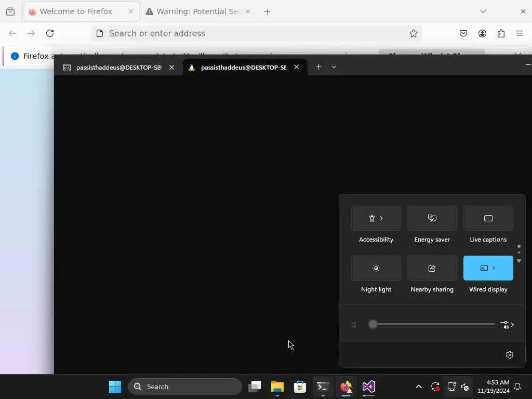This screenshot has width=532, height=399.
Task: Open Task View from taskbar
Action: [255, 387]
